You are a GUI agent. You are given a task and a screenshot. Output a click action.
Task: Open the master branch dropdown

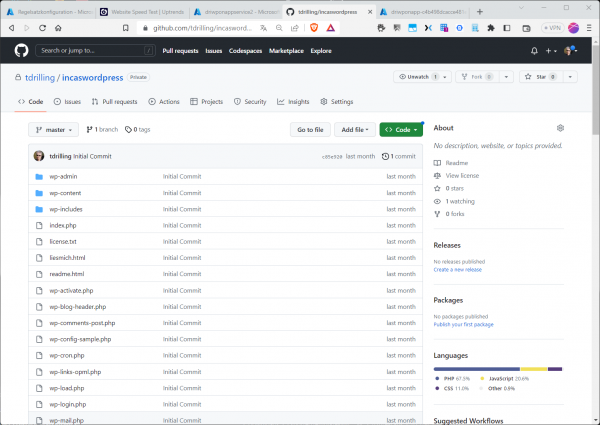pyautogui.click(x=54, y=130)
